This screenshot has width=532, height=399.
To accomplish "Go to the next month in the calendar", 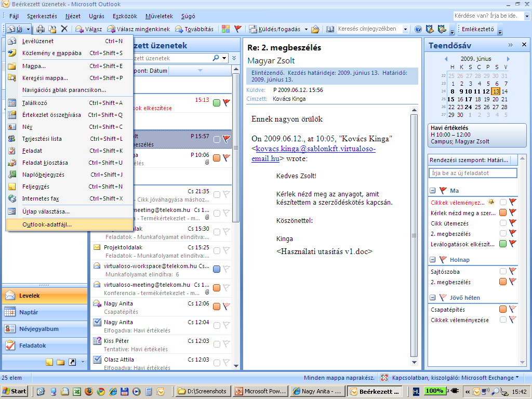I will pos(508,59).
